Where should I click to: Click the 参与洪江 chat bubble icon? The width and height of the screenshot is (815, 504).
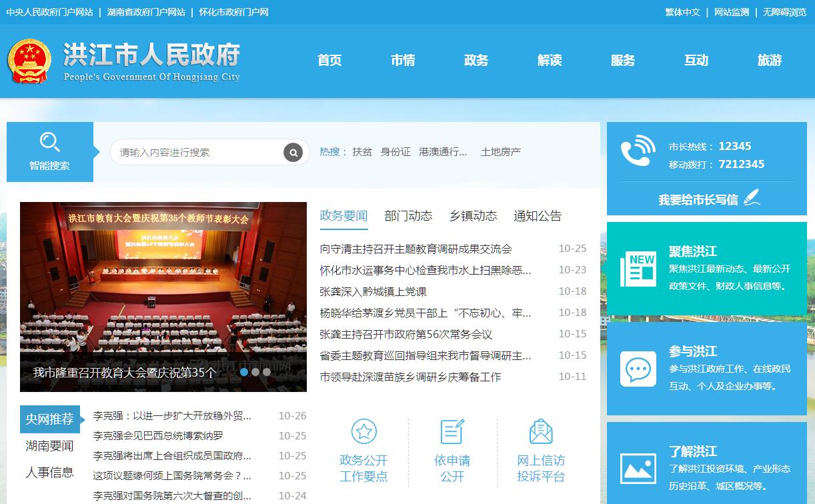click(638, 369)
